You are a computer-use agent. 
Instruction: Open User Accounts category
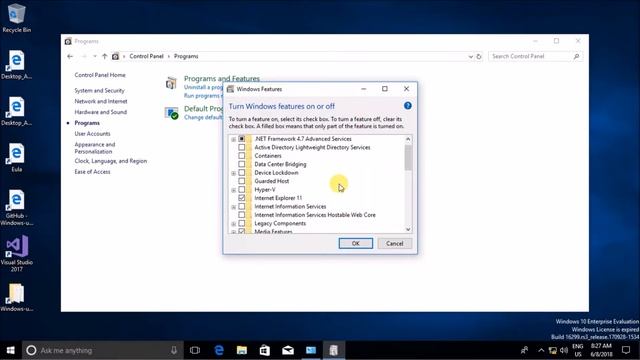92,133
